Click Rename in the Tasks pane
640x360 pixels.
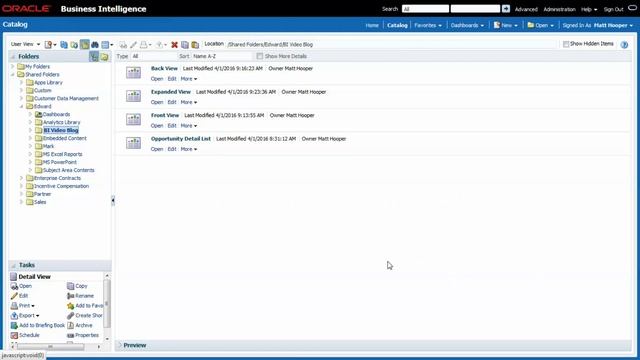(x=80, y=296)
